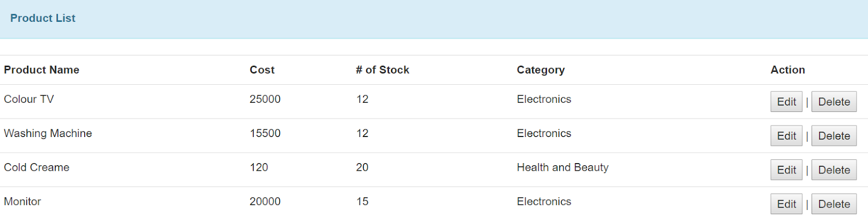
Task: Click the Monitor cost value 20000
Action: [265, 201]
